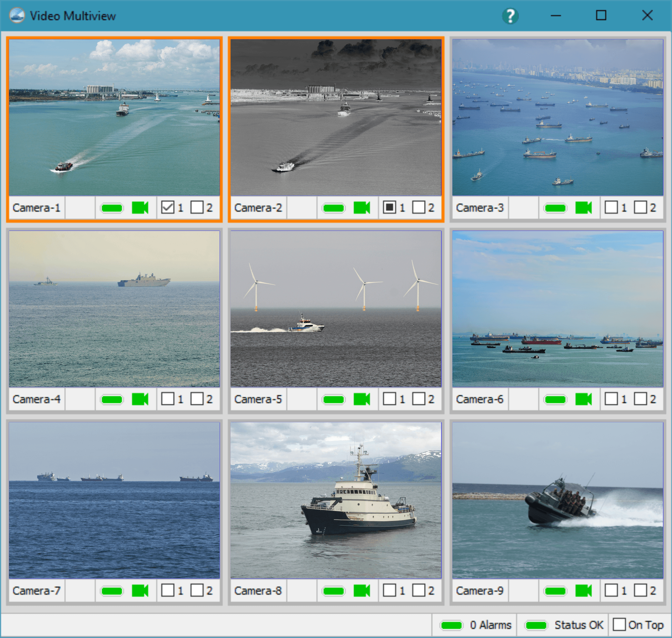Click Camera-3's green video camera icon
The width and height of the screenshot is (672, 638).
click(x=583, y=207)
